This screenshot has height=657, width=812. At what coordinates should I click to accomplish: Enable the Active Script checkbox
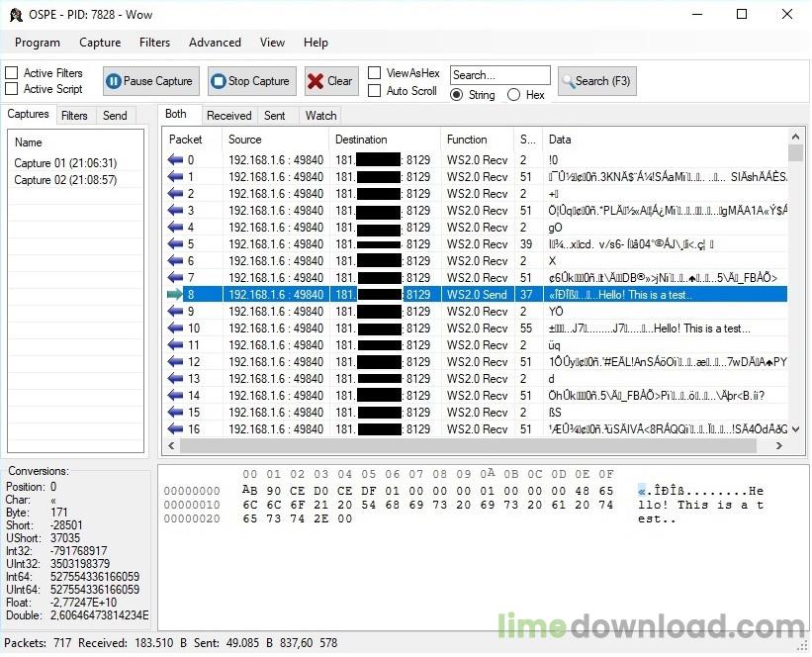(x=12, y=89)
